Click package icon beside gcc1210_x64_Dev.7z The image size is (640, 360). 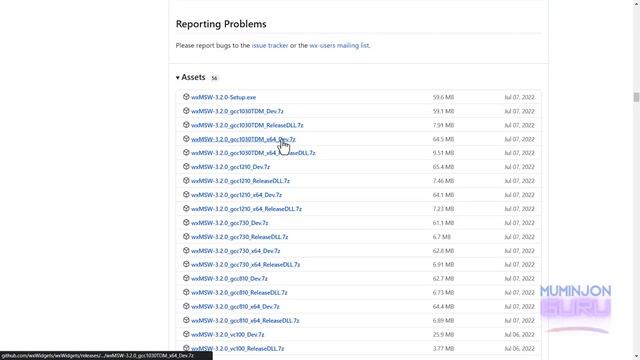[186, 195]
